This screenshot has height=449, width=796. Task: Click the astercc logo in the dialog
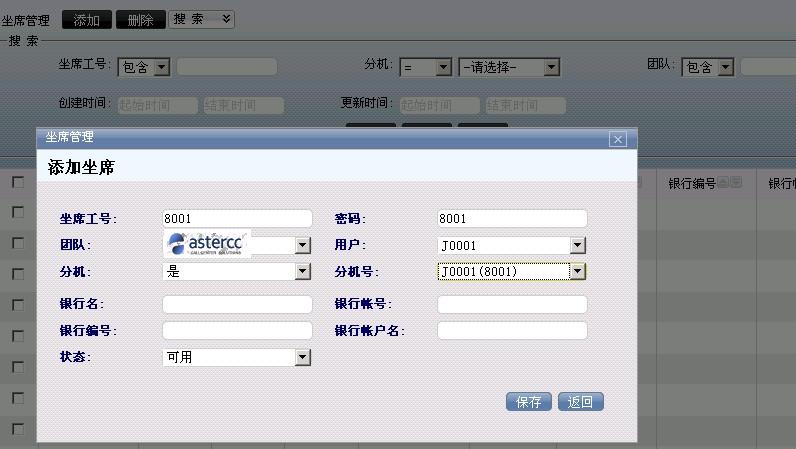(208, 243)
